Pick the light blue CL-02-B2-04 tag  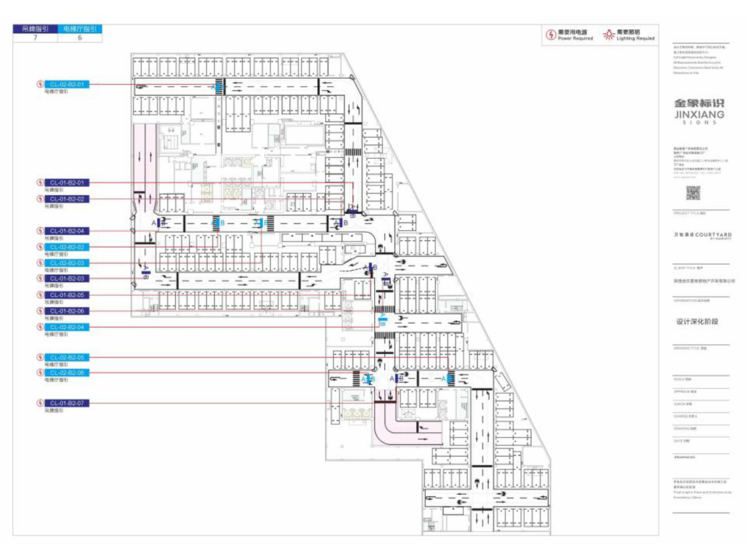tap(66, 327)
